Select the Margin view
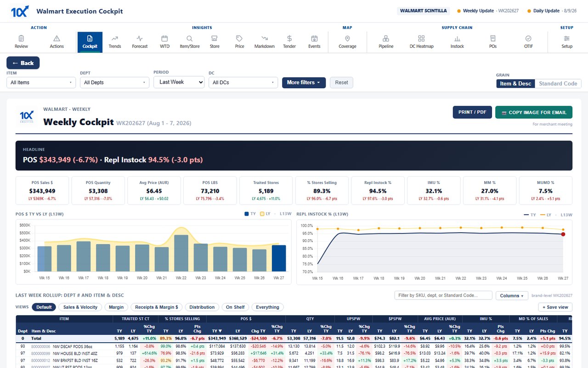 coord(116,307)
